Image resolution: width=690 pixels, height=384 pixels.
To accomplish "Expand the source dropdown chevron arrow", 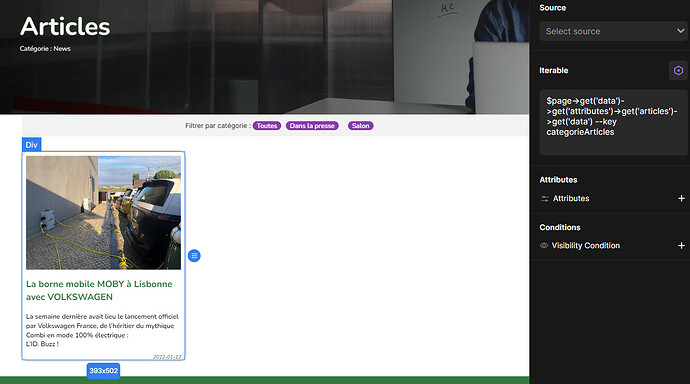I will point(680,31).
